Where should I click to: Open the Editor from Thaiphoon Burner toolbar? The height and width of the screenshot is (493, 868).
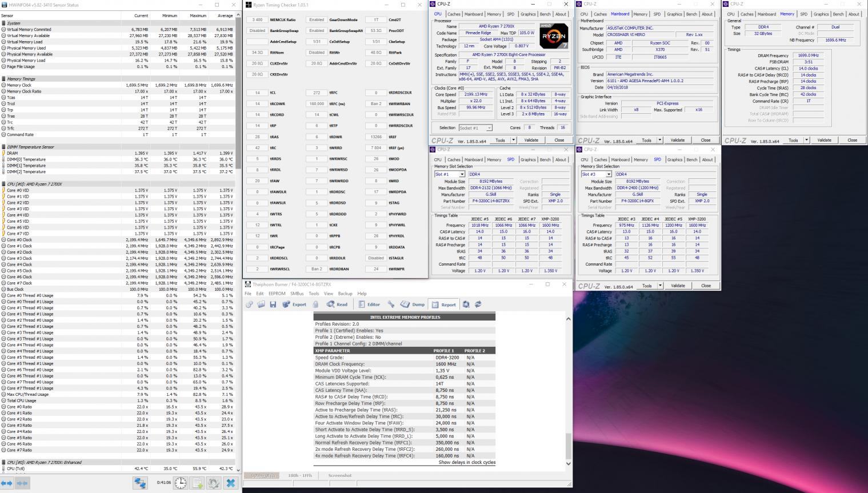click(369, 304)
